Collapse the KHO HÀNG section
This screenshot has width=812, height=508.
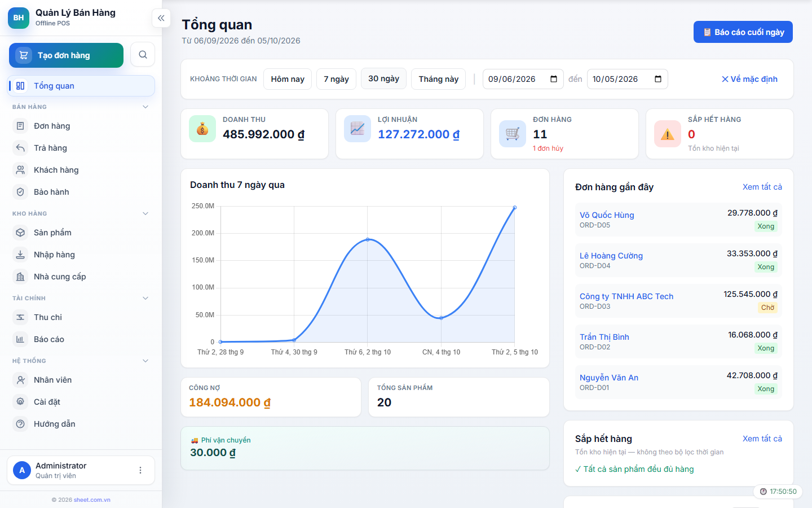pyautogui.click(x=145, y=213)
